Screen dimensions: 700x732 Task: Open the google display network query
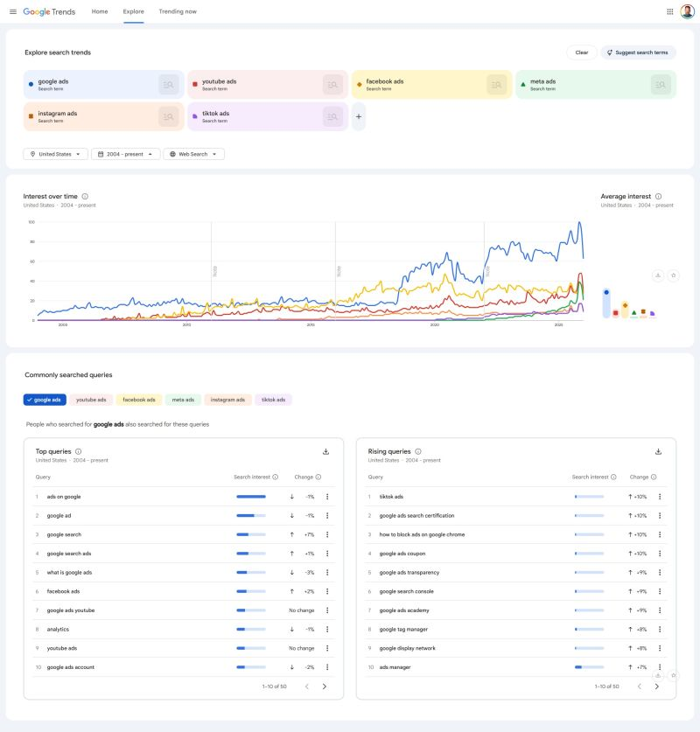pos(407,648)
